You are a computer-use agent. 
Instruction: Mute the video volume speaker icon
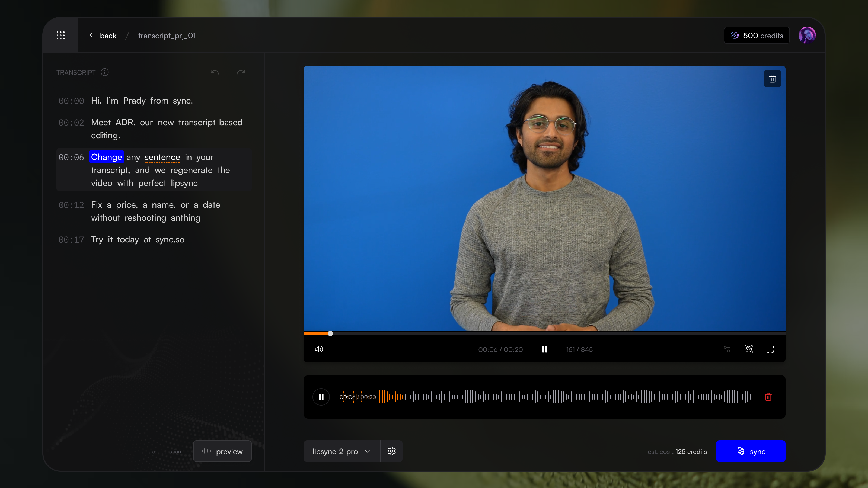(x=319, y=349)
